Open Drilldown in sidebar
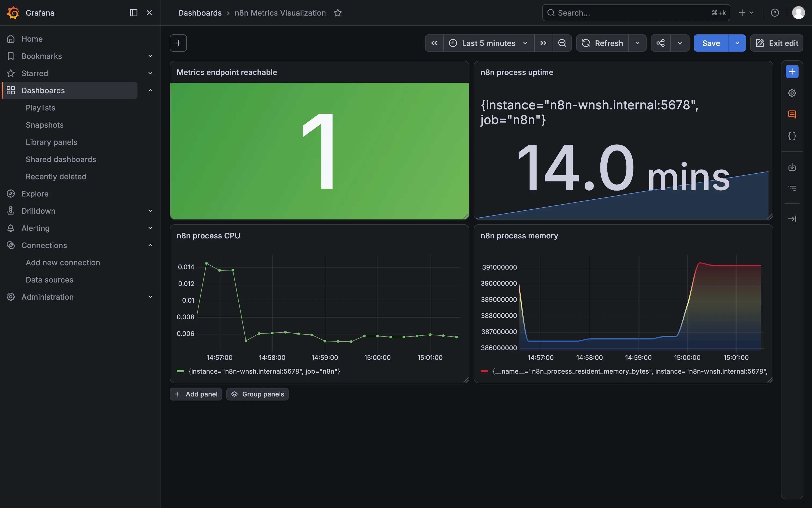The image size is (812, 508). [x=38, y=211]
